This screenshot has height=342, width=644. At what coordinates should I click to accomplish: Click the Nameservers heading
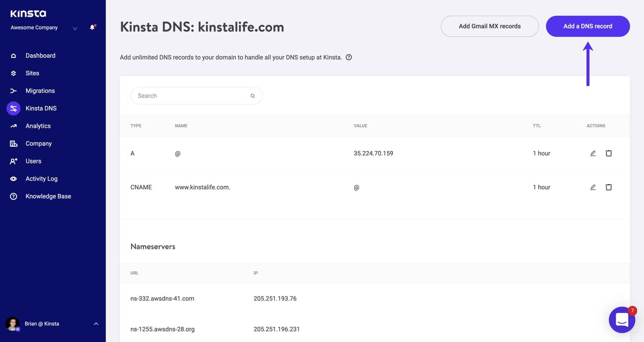coord(153,247)
